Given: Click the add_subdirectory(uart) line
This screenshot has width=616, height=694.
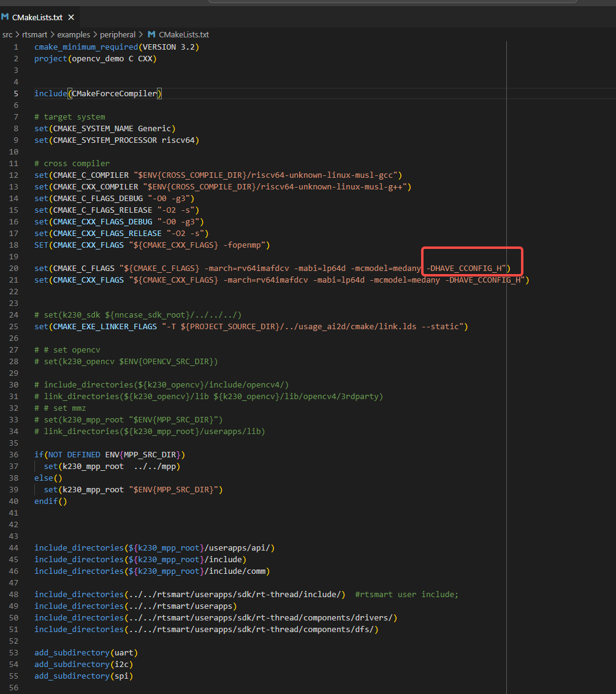Looking at the screenshot, I should [x=86, y=653].
